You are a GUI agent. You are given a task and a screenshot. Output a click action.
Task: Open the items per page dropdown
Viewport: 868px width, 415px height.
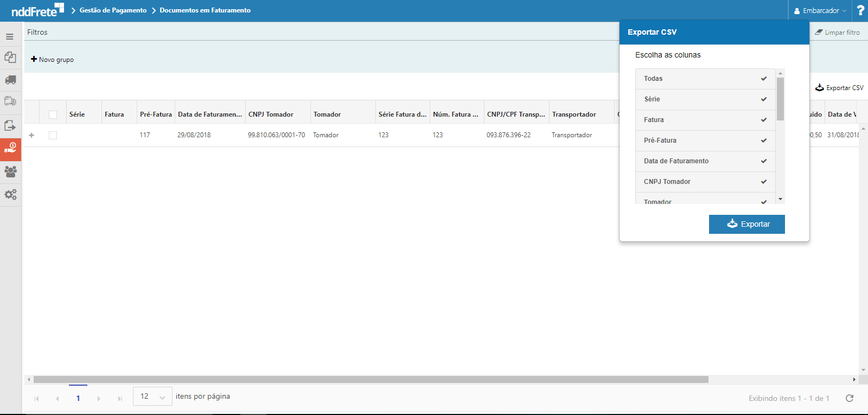tap(152, 397)
